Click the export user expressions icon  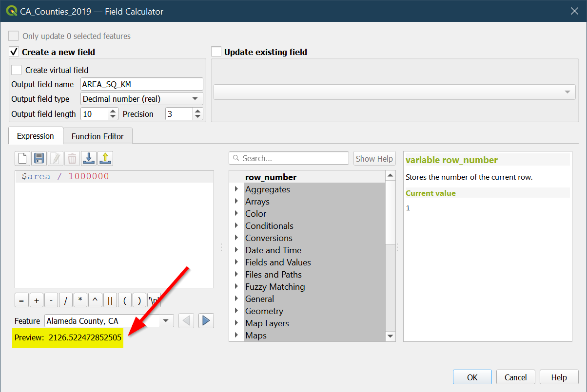[105, 158]
